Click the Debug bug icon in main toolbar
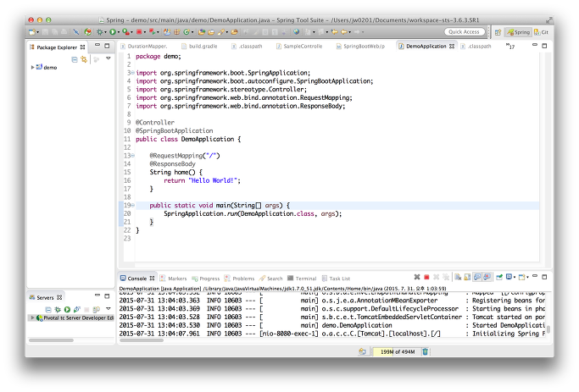The width and height of the screenshot is (579, 392). coord(100,32)
